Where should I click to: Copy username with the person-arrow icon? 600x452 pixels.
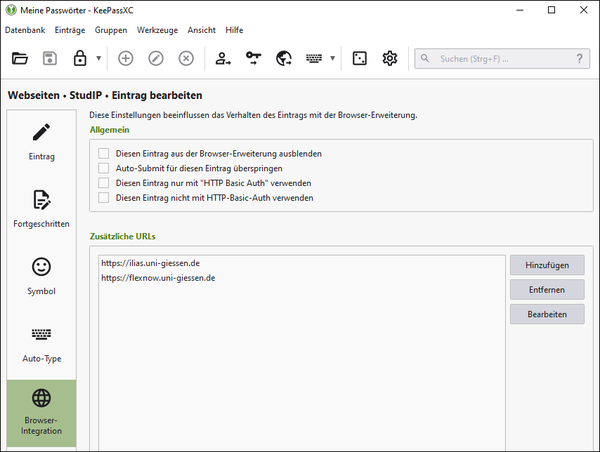223,59
